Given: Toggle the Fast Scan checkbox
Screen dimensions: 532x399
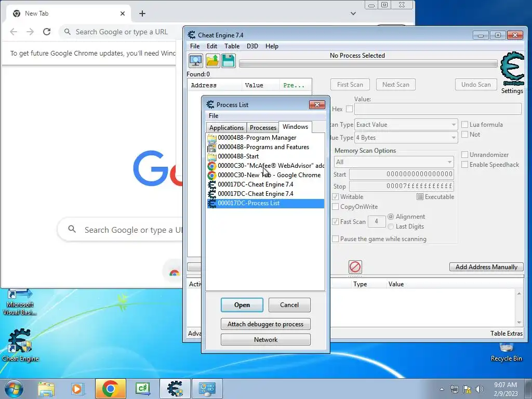Looking at the screenshot, I should 335,221.
